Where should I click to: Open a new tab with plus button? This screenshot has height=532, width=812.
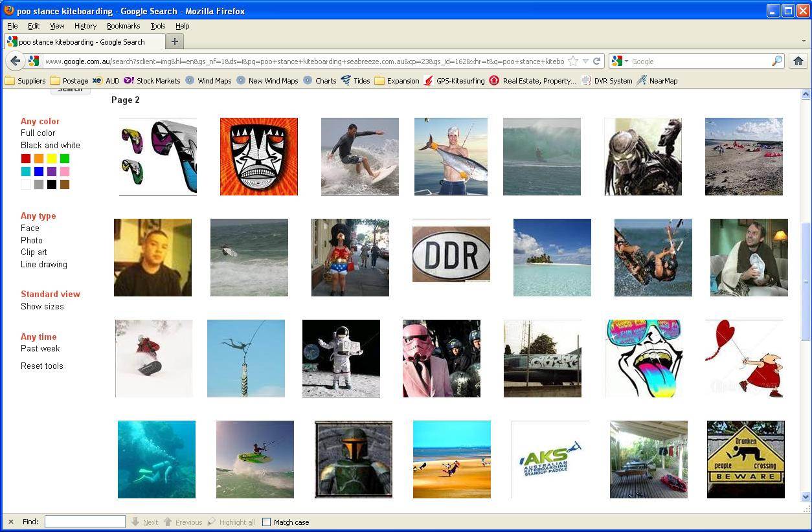point(174,41)
